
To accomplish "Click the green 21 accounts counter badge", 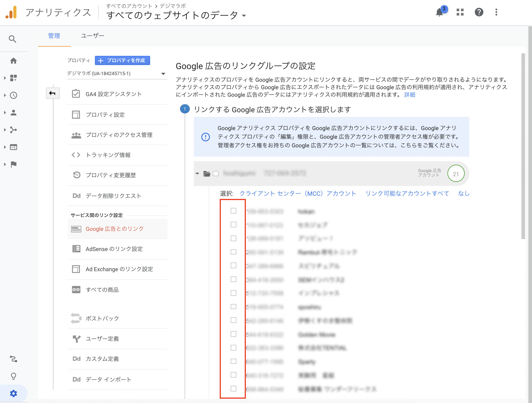I will click(456, 173).
